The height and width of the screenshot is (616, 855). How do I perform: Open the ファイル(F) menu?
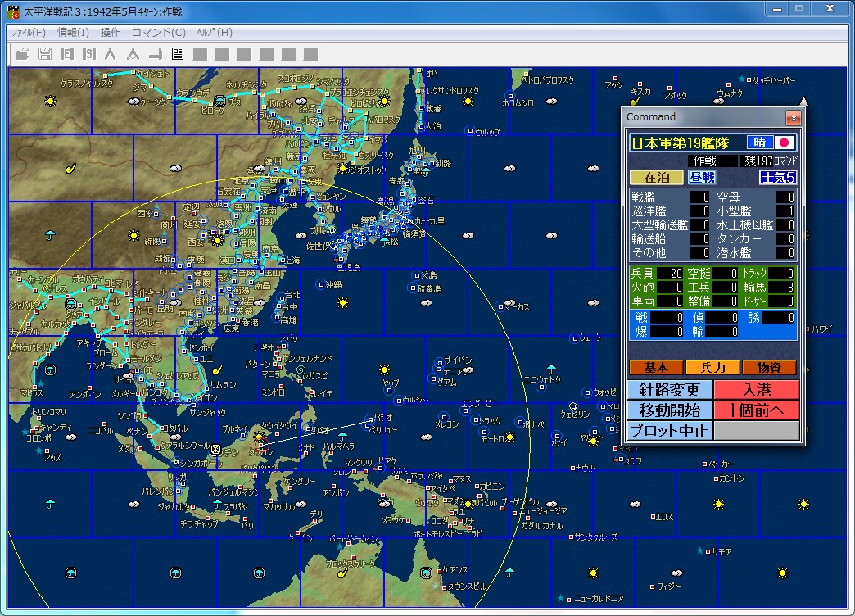[x=29, y=33]
